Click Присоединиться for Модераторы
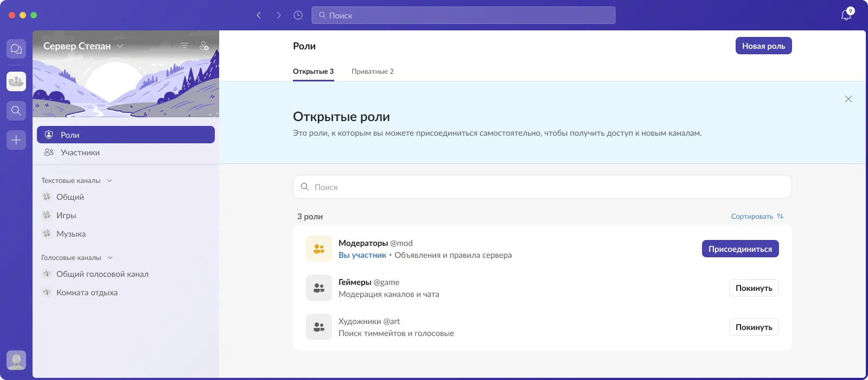This screenshot has width=868, height=380. [741, 249]
